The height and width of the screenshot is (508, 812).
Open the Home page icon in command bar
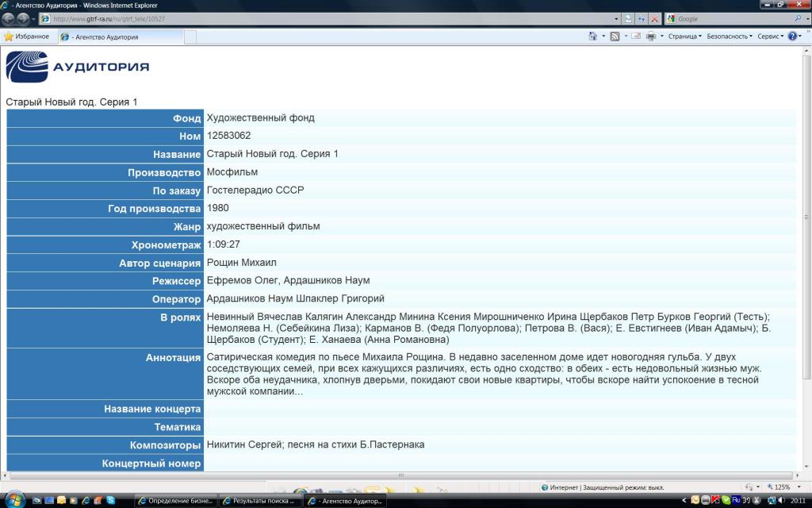[593, 37]
